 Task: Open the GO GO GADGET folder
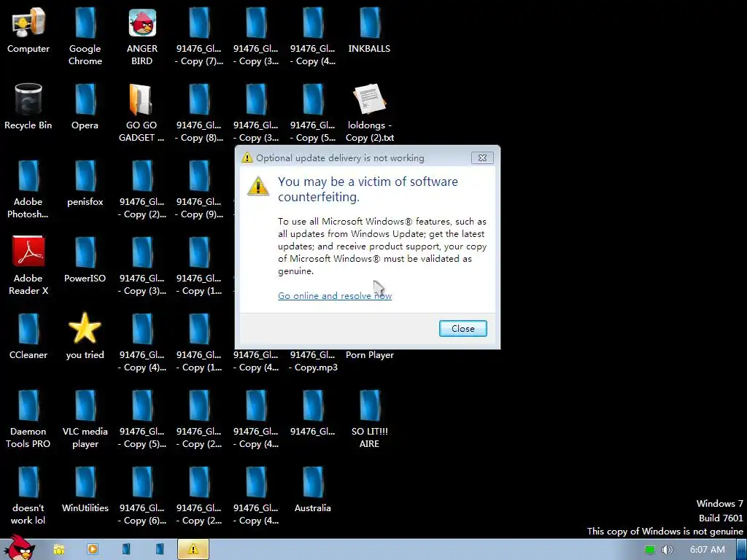(142, 112)
